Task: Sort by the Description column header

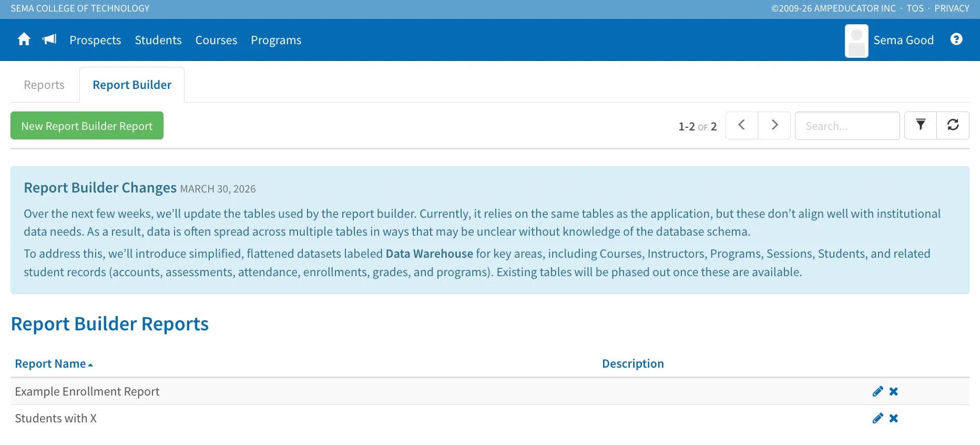Action: 632,363
